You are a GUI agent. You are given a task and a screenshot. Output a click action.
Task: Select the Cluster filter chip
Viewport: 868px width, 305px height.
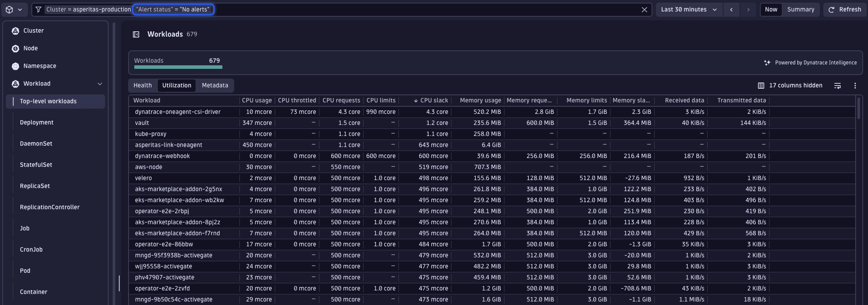click(88, 10)
